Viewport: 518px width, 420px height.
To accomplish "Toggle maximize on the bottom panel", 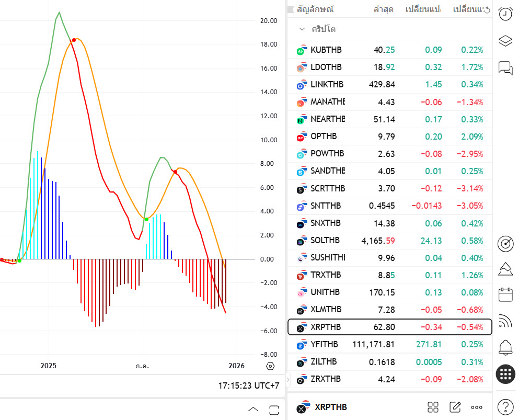I will (274, 409).
